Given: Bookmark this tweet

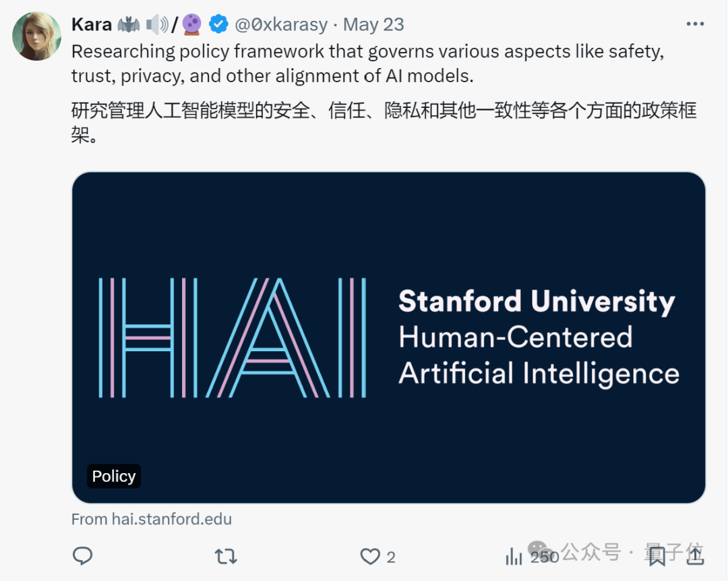Looking at the screenshot, I should pyautogui.click(x=657, y=556).
